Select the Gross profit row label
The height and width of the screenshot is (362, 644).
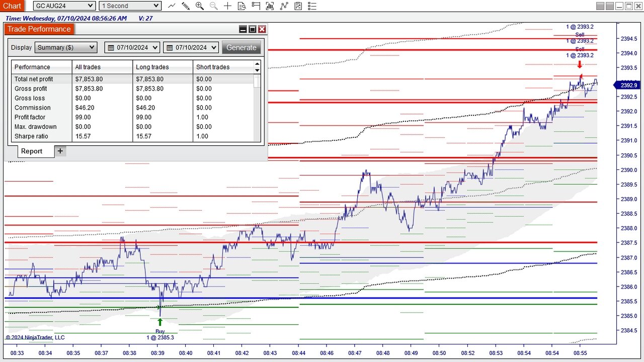(31, 88)
